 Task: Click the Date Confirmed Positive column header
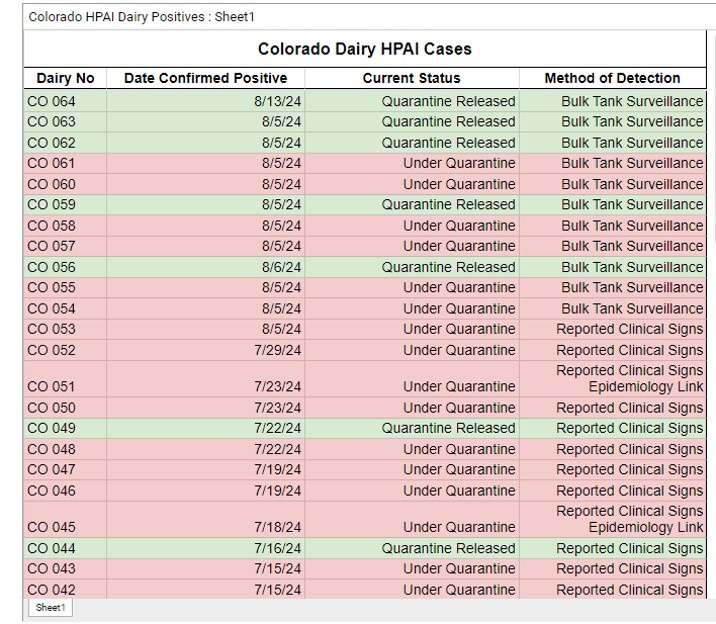(x=205, y=78)
